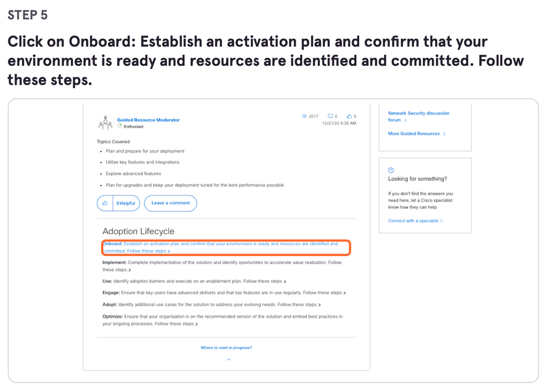Click the Guided Resource Moderator avatar icon
The width and height of the screenshot is (553, 392).
pyautogui.click(x=105, y=122)
